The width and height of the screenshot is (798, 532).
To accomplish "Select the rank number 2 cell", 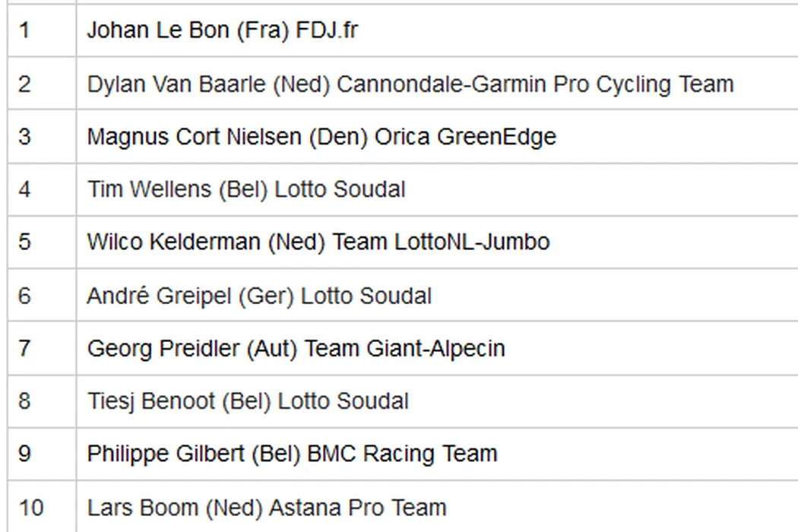I will pyautogui.click(x=24, y=84).
